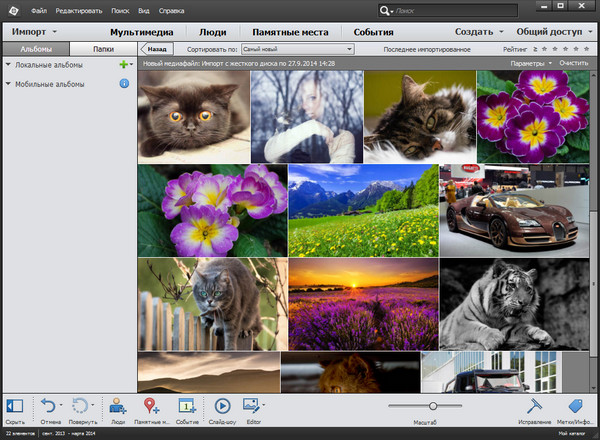Click the Скрыть panel icon
The height and width of the screenshot is (440, 600).
coord(14,406)
